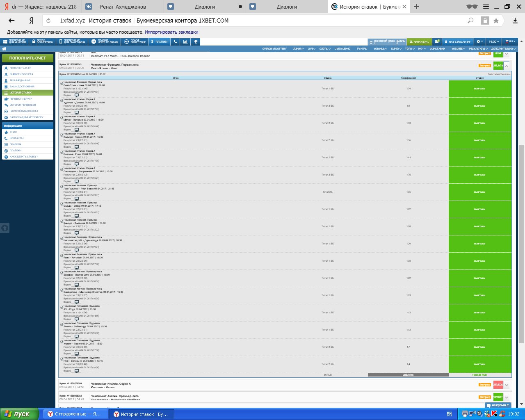Open the 'Консультант' chat button
The width and height of the screenshot is (525, 420).
[x=499, y=405]
